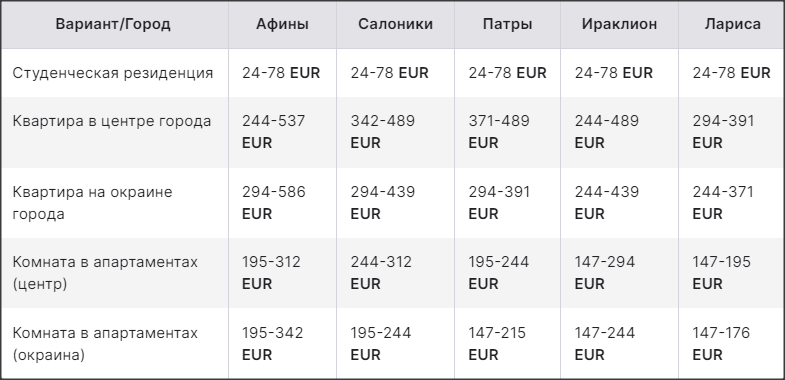Select the Патры column header

508,24
